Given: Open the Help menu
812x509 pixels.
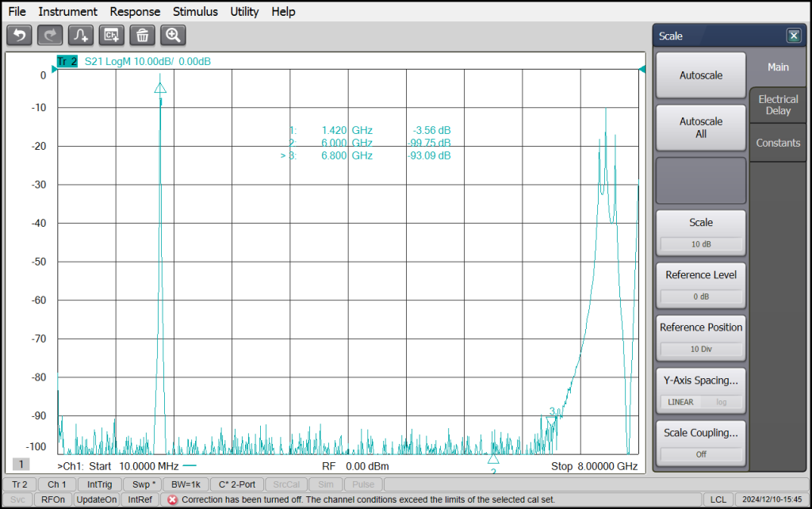Looking at the screenshot, I should (283, 11).
